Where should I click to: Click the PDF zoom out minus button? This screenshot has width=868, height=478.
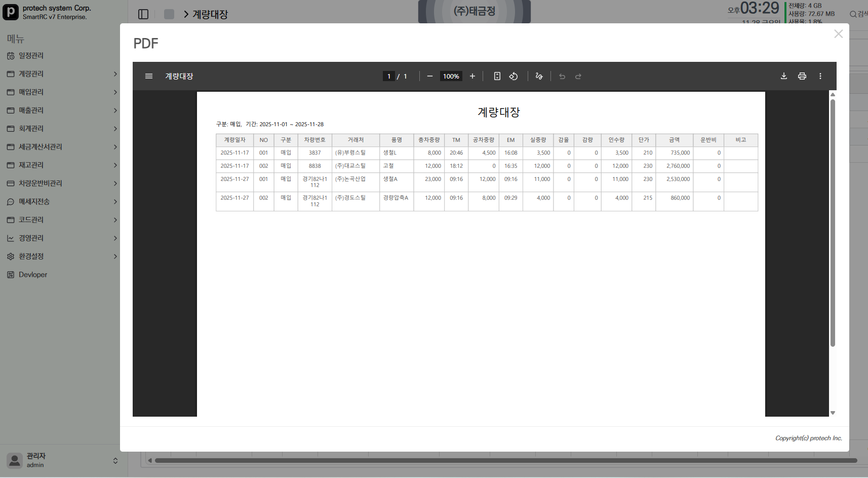tap(430, 76)
